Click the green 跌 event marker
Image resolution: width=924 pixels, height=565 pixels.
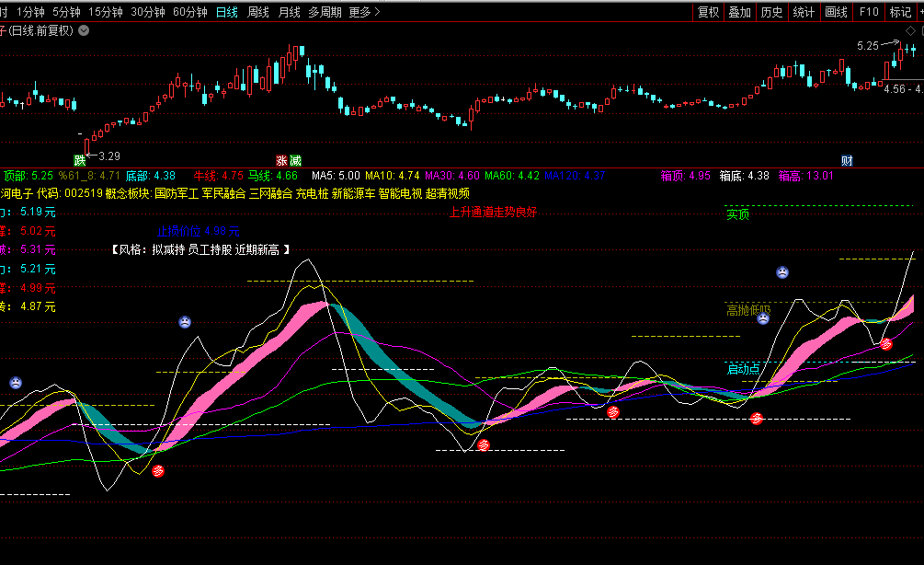click(80, 160)
